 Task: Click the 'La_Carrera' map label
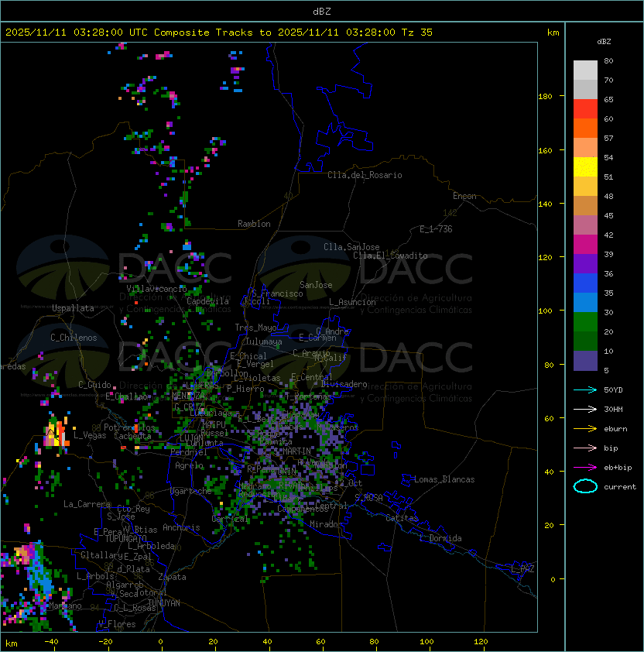tap(87, 504)
